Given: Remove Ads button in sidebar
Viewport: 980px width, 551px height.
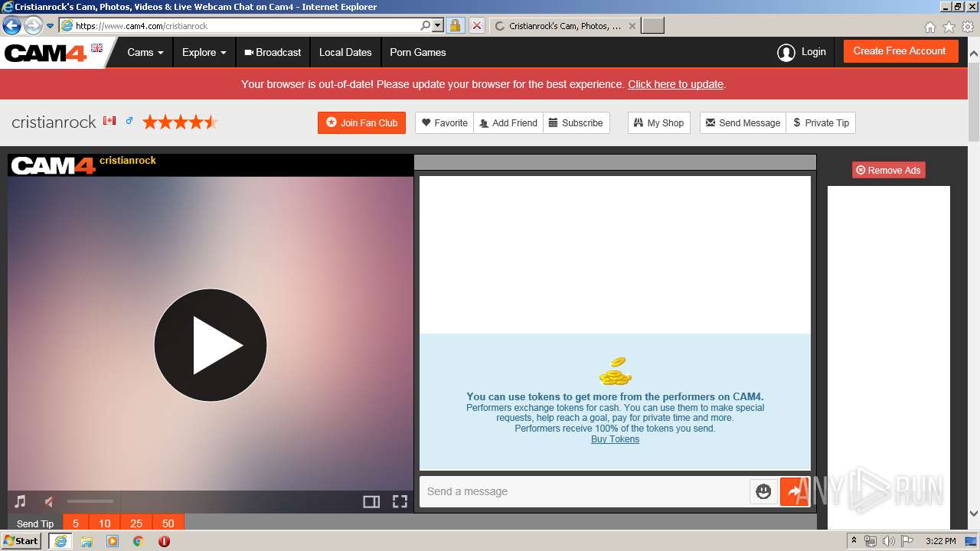Looking at the screenshot, I should 888,170.
